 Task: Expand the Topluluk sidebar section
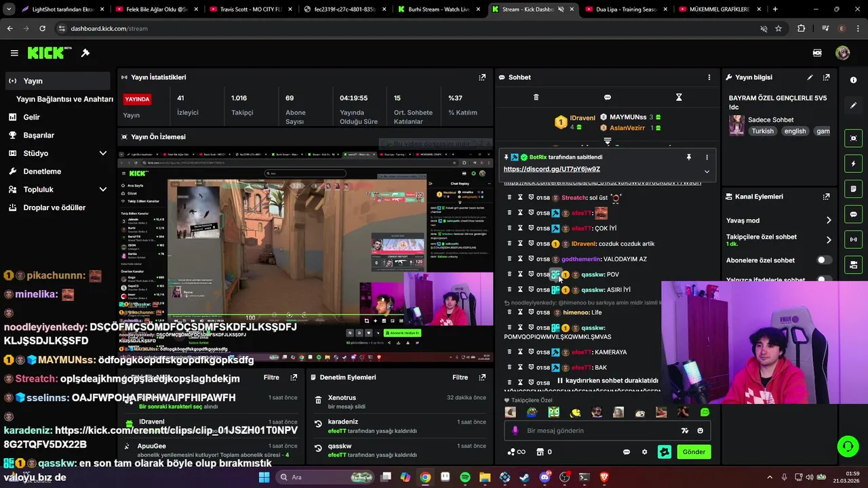[x=103, y=190]
